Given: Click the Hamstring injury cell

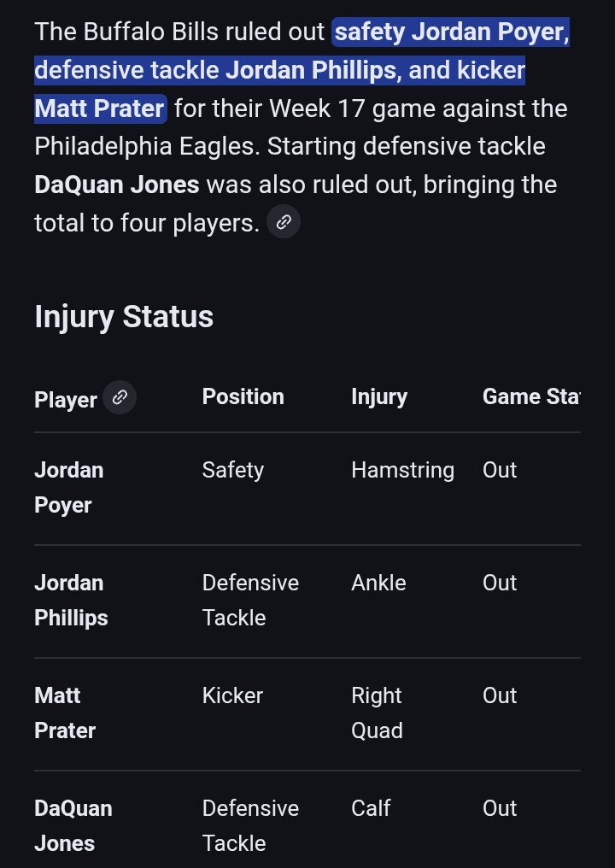Looking at the screenshot, I should 402,470.
